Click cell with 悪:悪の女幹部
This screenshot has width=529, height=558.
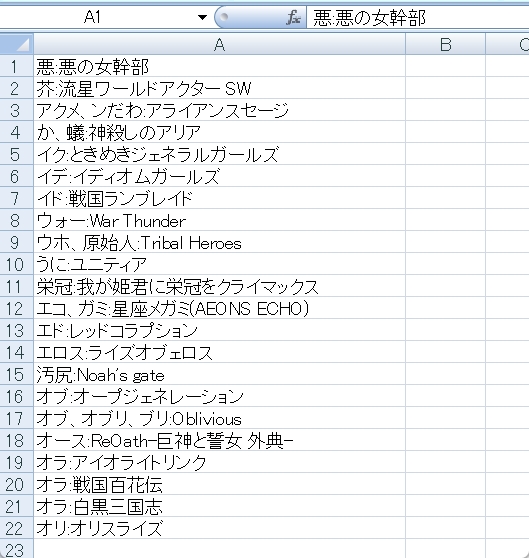[219, 66]
